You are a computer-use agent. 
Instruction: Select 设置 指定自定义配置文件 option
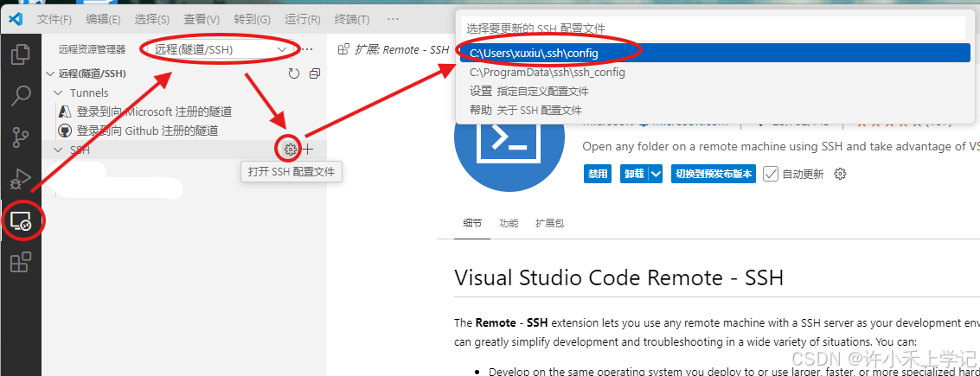click(715, 91)
